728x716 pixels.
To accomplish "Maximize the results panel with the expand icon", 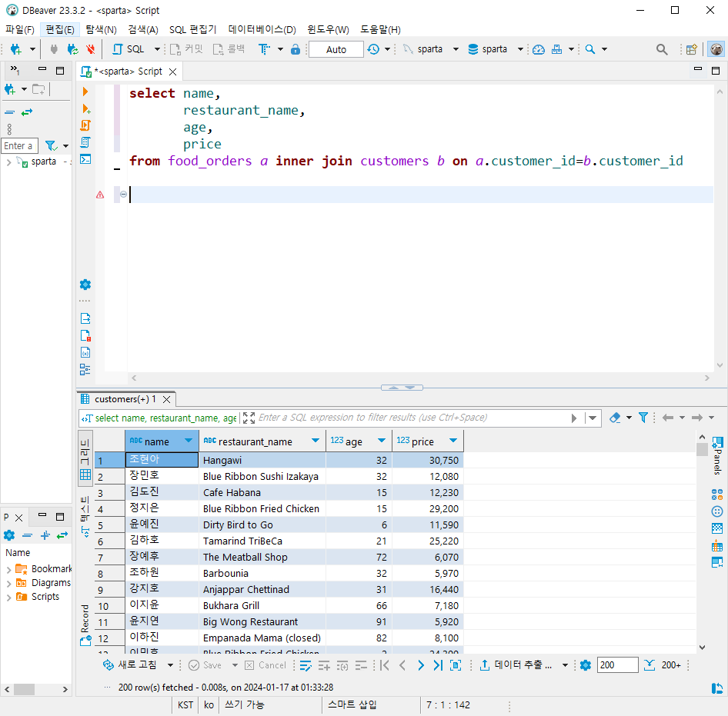I will pos(249,418).
